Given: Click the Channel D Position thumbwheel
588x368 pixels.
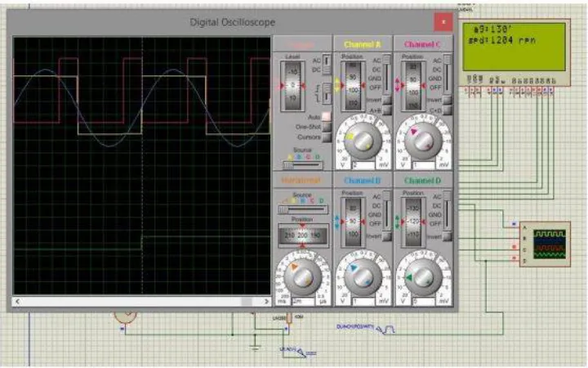Looking at the screenshot, I should coord(413,222).
